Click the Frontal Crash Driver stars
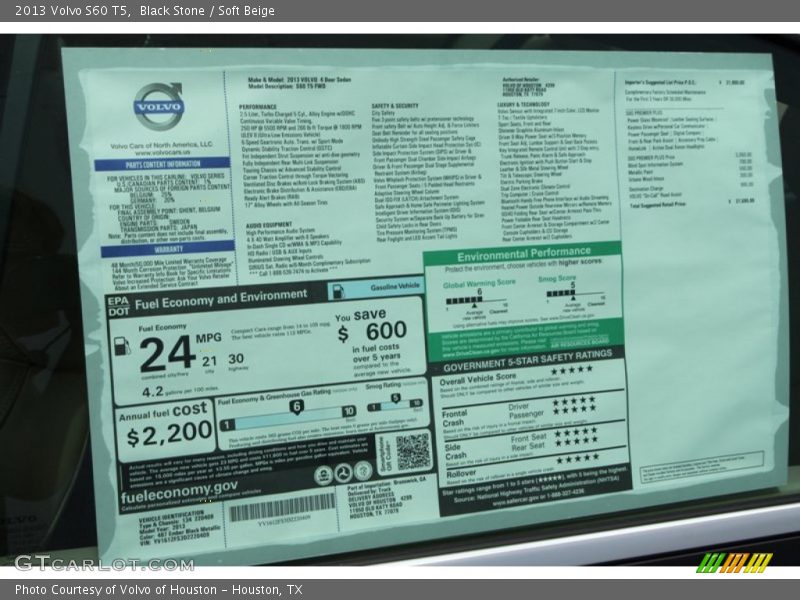Screen dimensions: 800x600 point(574,400)
